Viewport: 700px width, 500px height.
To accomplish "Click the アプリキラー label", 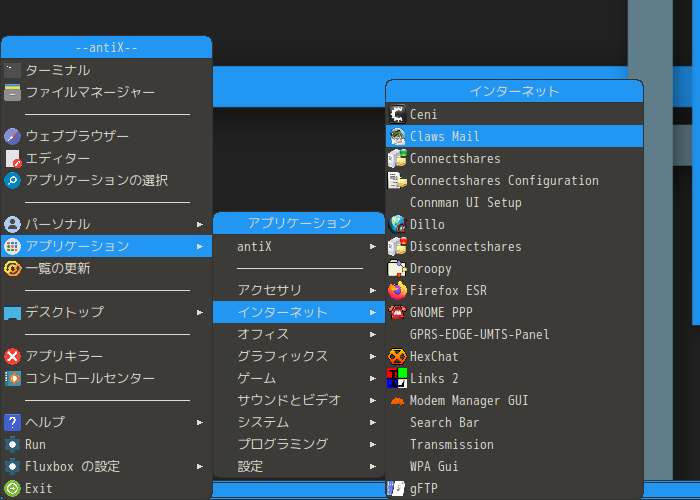I will (x=64, y=356).
